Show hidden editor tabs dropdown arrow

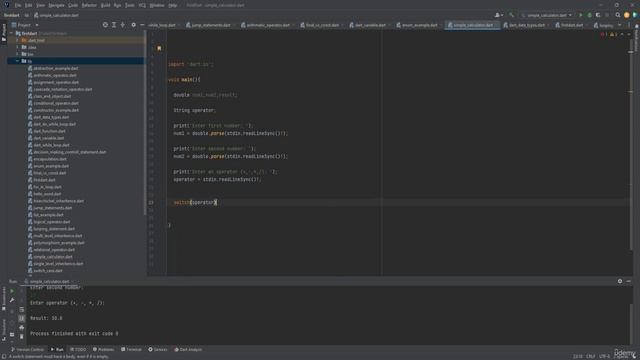tap(620, 25)
